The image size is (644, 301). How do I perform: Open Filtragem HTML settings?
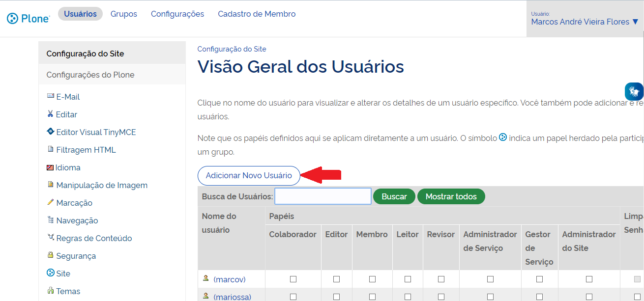click(50, 149)
